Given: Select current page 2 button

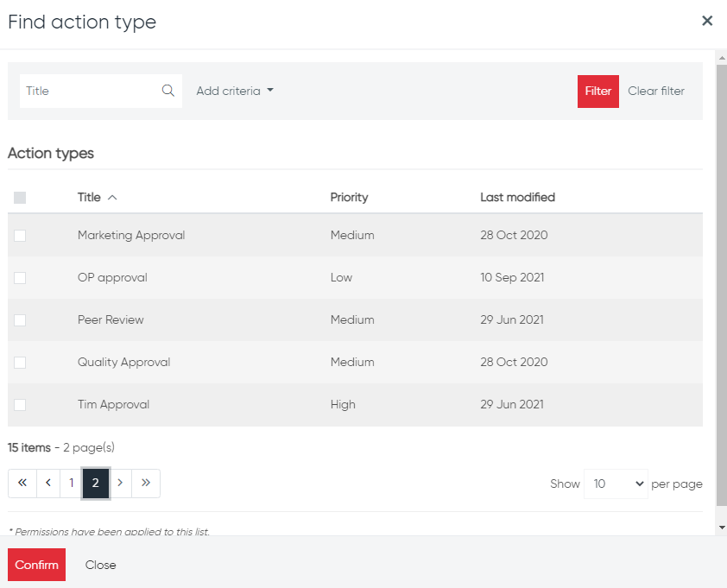Looking at the screenshot, I should click(x=96, y=484).
